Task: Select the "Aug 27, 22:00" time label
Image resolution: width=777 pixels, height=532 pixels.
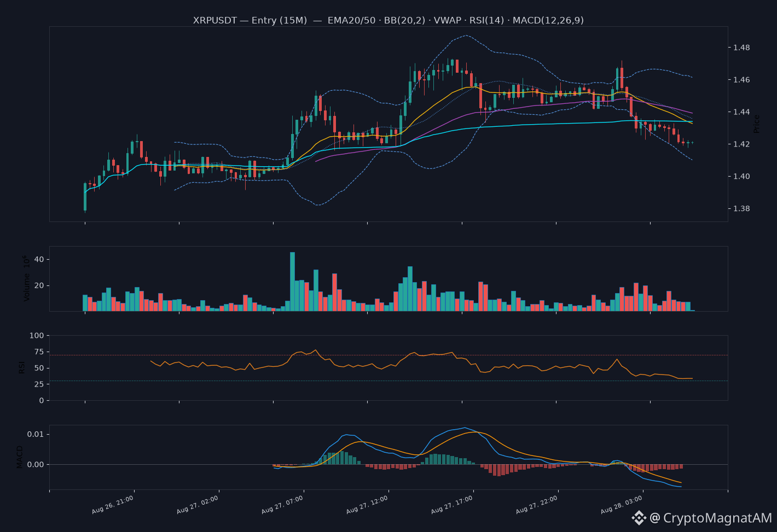Action: [537, 505]
